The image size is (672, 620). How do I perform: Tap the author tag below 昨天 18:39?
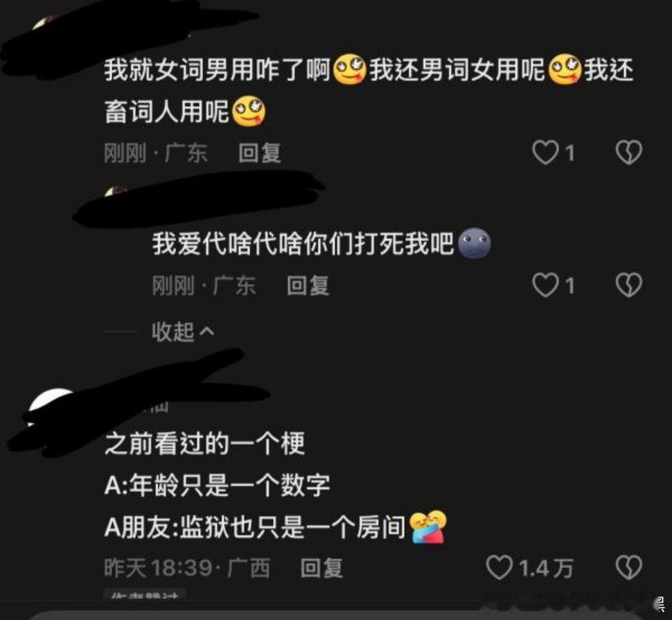coord(145,595)
